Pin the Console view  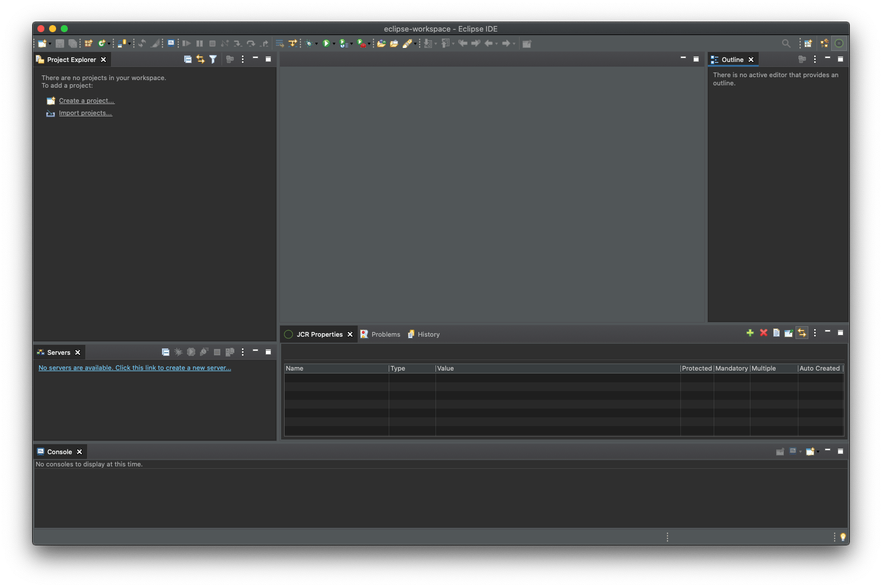(x=780, y=451)
